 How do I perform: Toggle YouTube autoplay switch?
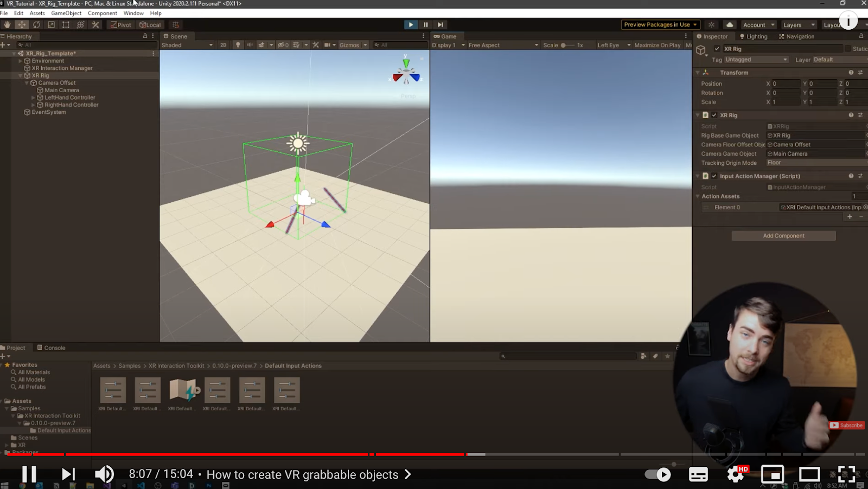tap(658, 474)
